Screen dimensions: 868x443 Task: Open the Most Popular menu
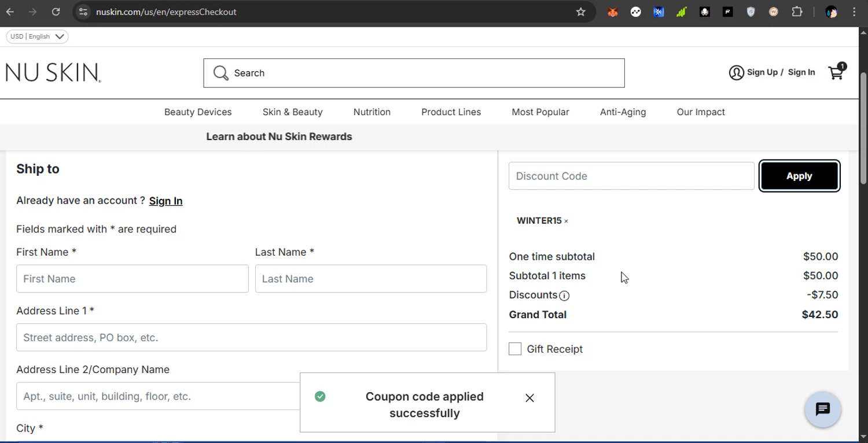540,112
